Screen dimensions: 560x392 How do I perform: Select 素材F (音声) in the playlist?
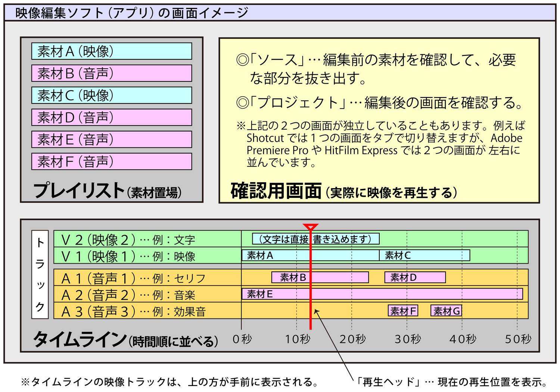[x=112, y=161]
